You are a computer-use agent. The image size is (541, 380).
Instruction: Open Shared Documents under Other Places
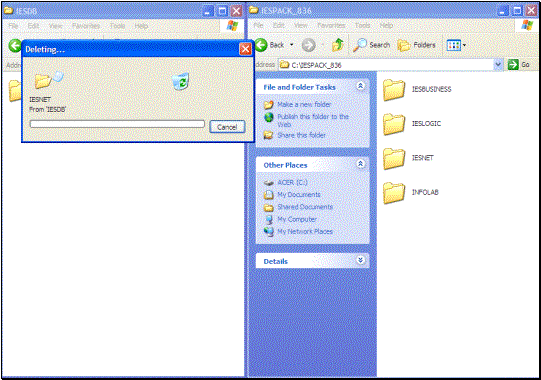[305, 207]
